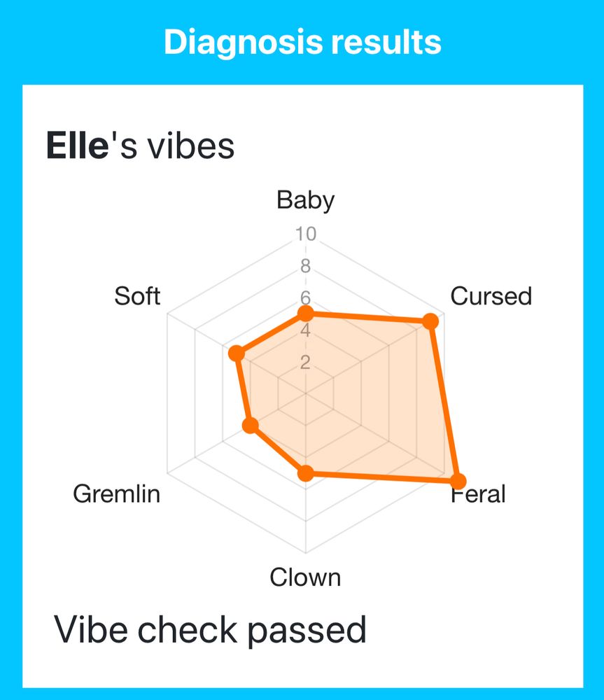Click the Cursed axis label
The image size is (604, 700).
[491, 296]
